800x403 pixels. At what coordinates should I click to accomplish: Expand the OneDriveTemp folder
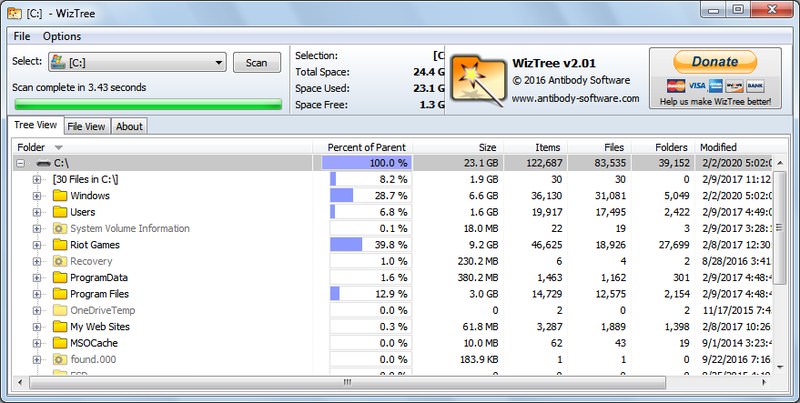point(36,311)
